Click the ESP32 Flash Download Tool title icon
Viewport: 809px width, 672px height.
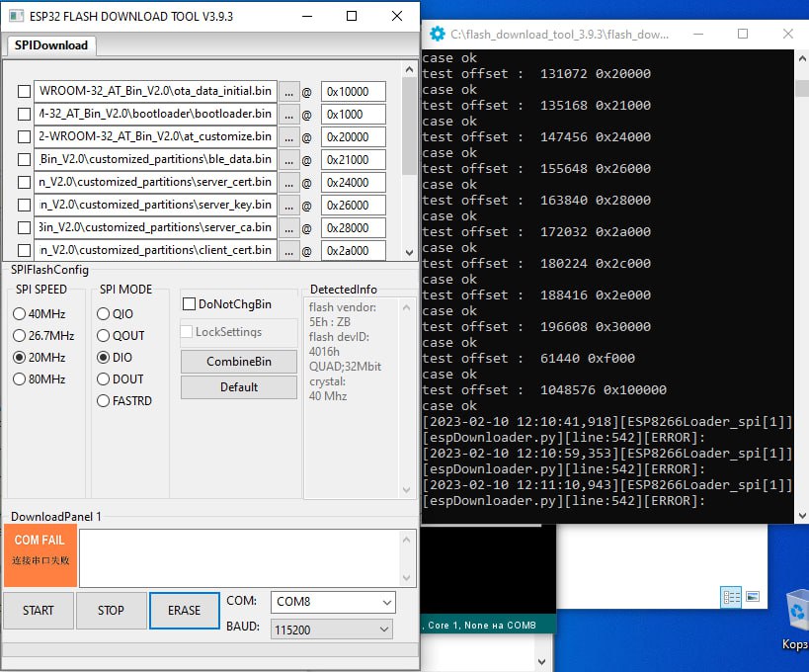17,16
